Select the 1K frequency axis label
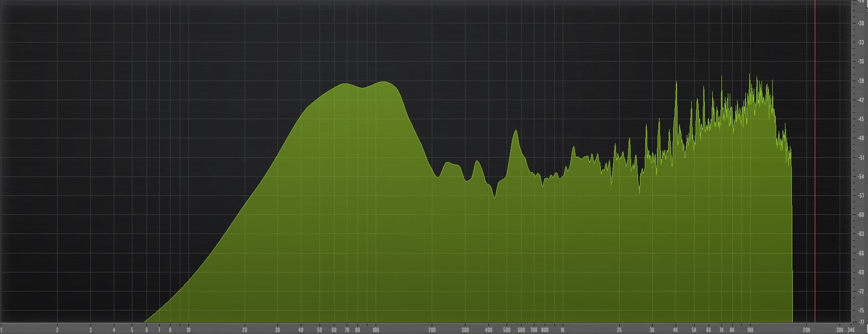 563,330
